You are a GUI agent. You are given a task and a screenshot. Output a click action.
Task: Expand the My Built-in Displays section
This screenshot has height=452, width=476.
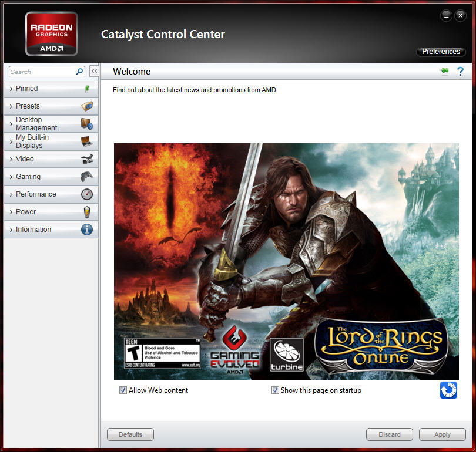(36, 141)
